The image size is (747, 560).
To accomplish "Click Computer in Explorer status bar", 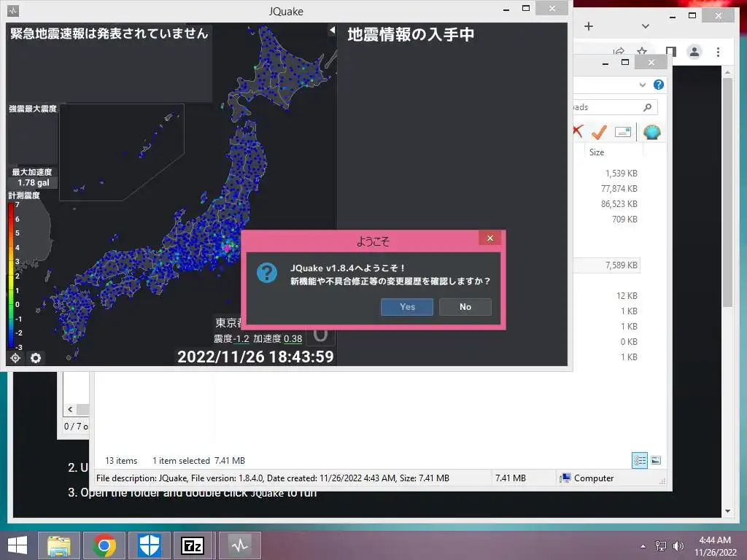I will point(594,478).
